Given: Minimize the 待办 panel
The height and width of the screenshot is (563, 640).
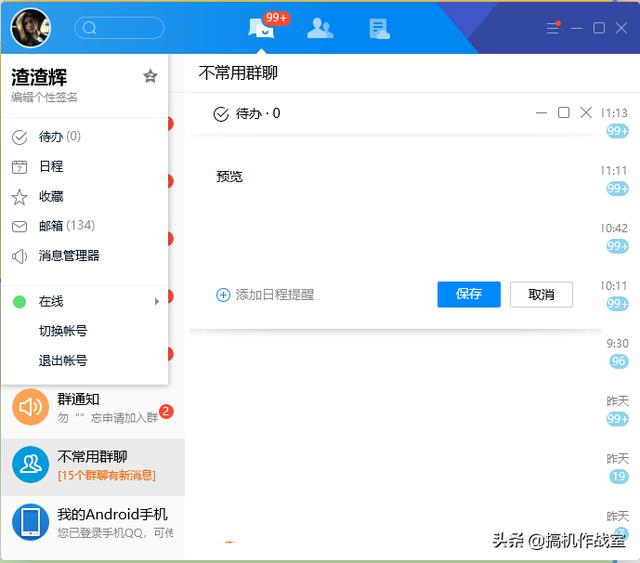Looking at the screenshot, I should tap(541, 113).
